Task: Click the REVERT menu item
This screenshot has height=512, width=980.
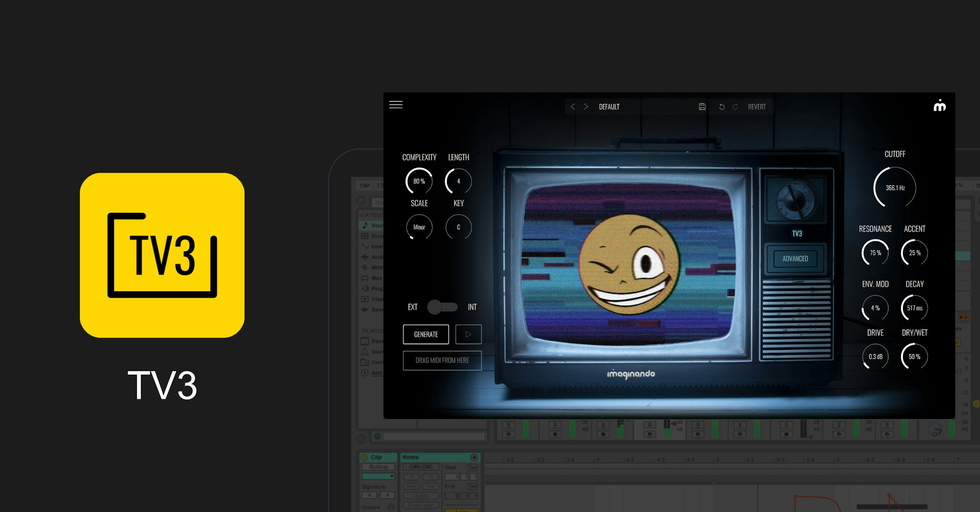Action: 756,107
